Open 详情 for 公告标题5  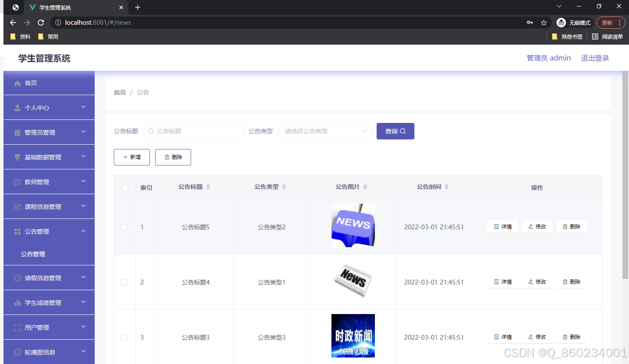click(x=503, y=227)
